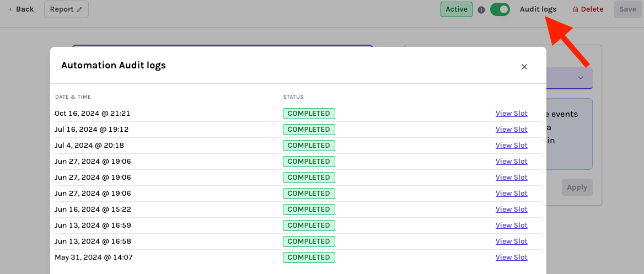Click the trash icon to delete
The image size is (644, 274).
(576, 9)
